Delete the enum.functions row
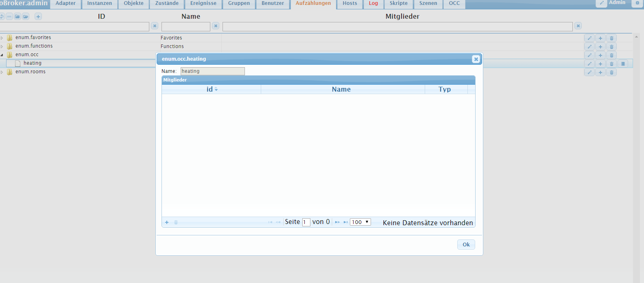This screenshot has width=644, height=283. (611, 46)
